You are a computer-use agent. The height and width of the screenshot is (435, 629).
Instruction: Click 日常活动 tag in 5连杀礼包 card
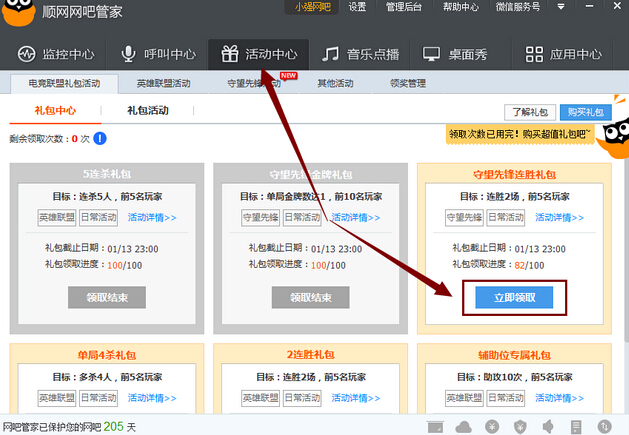(98, 218)
